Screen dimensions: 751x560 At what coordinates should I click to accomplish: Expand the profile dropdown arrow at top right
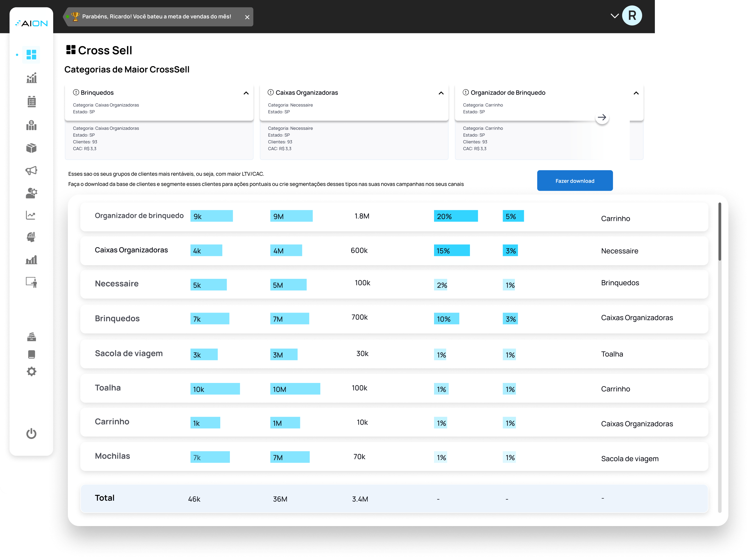coord(615,15)
